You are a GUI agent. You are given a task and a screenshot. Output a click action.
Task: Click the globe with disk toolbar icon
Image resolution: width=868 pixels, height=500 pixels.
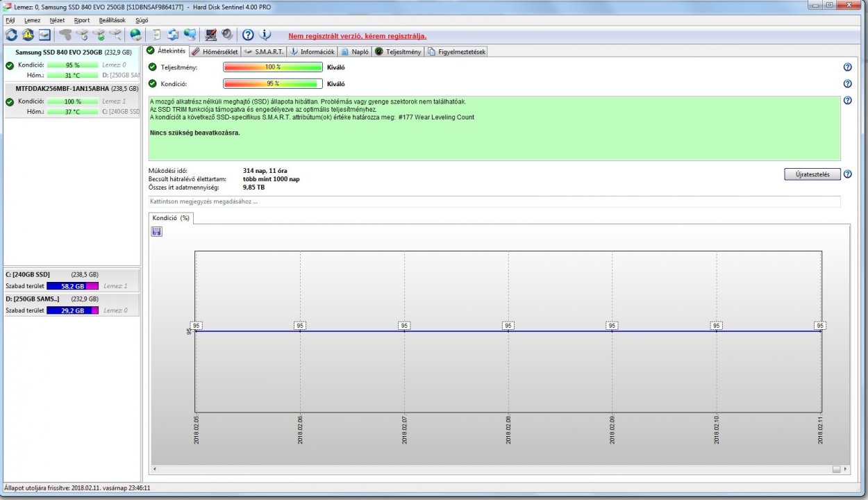(136, 35)
